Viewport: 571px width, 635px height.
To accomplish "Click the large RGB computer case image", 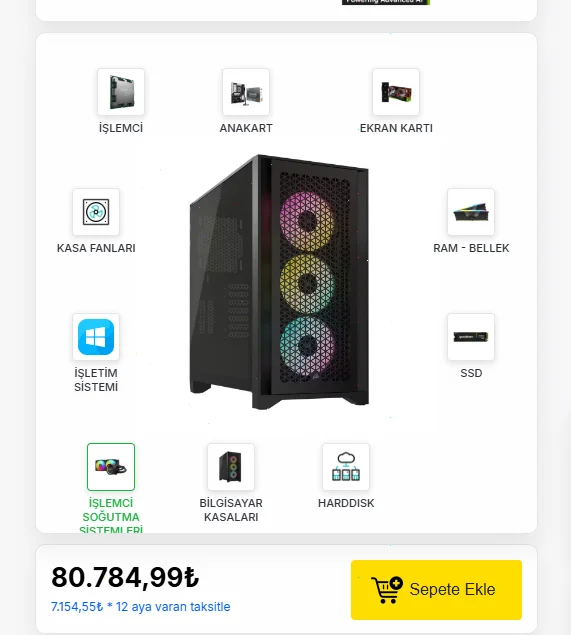I will 279,282.
